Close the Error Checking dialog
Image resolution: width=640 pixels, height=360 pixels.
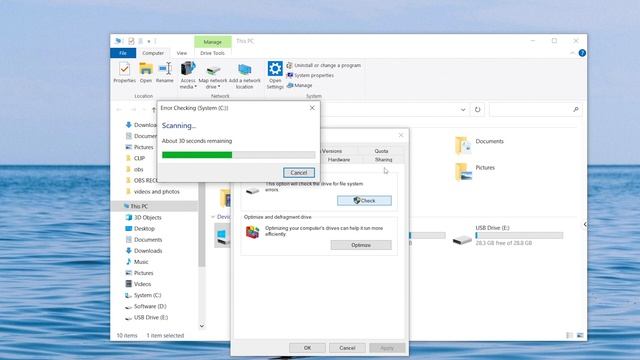point(312,108)
